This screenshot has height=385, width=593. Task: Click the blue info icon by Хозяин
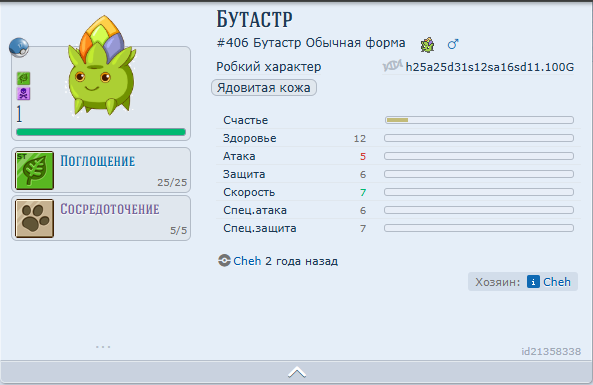[x=533, y=282]
